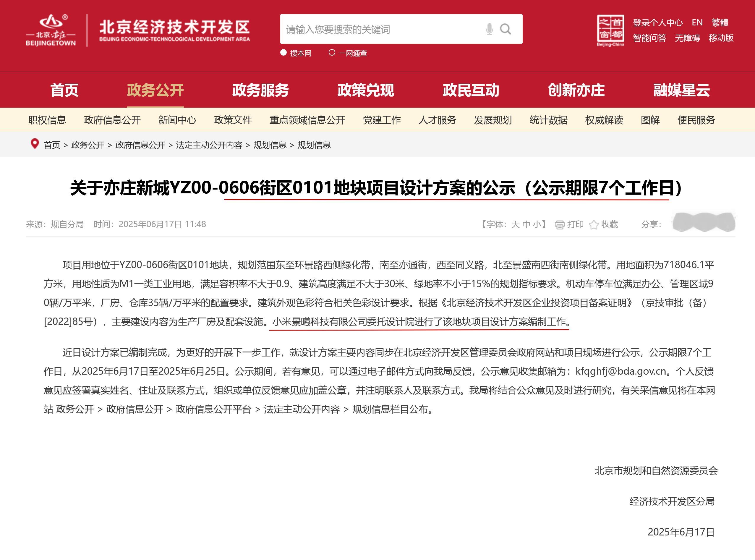Open the 政务服务 main navigation tab

pos(261,90)
